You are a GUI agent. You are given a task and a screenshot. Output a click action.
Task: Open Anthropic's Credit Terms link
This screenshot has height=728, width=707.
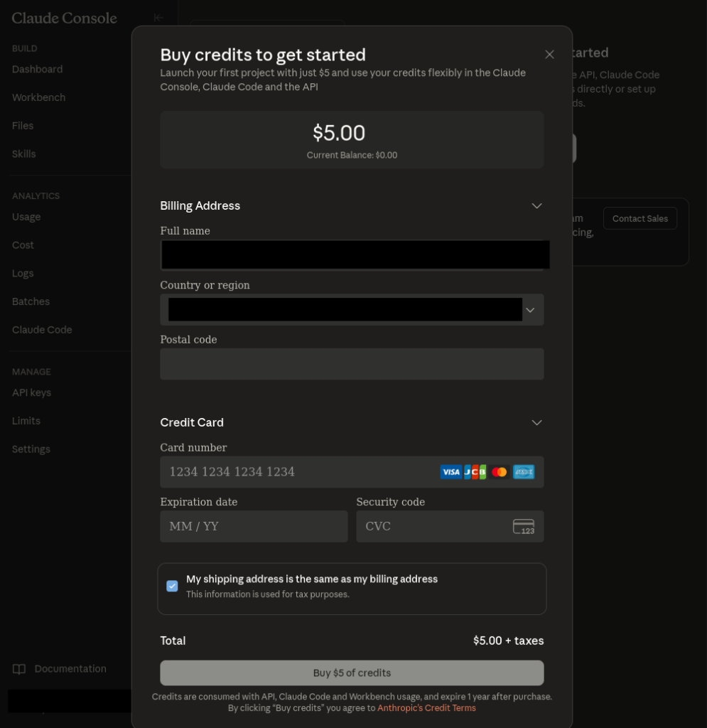tap(426, 708)
